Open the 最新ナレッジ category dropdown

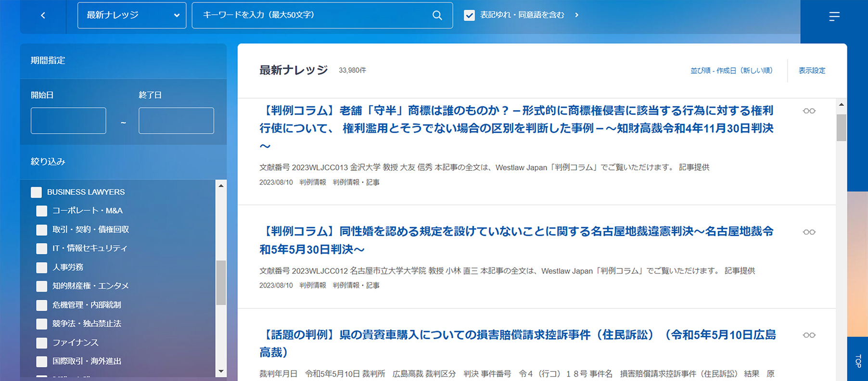click(132, 15)
